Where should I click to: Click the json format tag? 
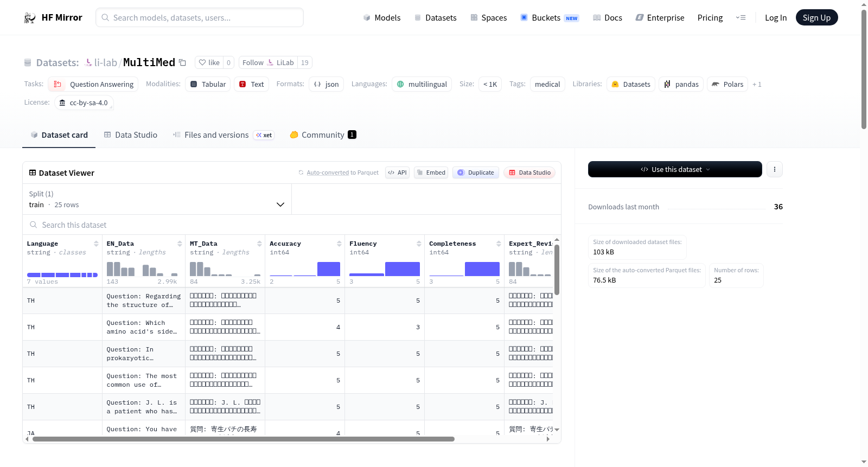click(326, 84)
